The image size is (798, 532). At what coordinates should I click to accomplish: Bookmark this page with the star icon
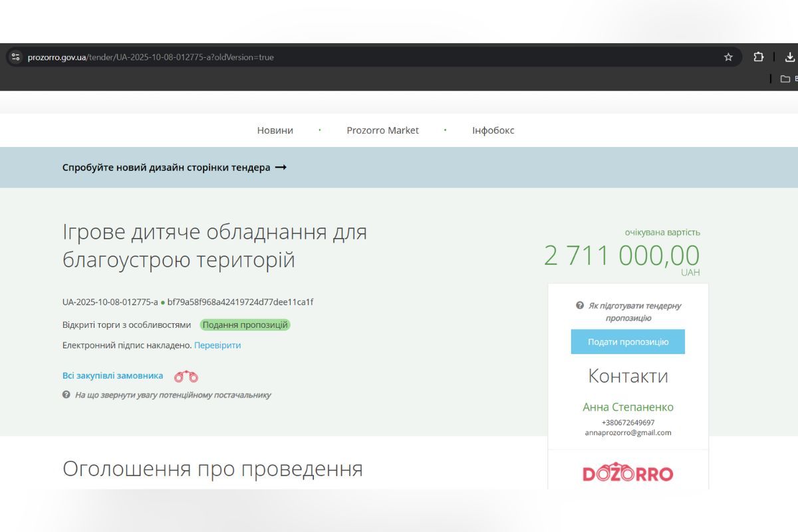[x=728, y=57]
